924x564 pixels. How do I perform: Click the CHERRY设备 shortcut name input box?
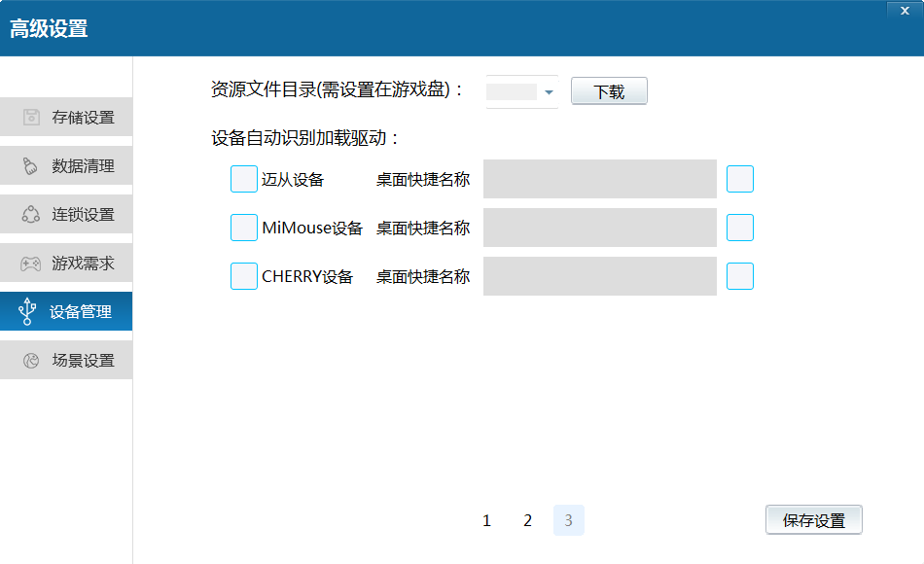coord(599,276)
